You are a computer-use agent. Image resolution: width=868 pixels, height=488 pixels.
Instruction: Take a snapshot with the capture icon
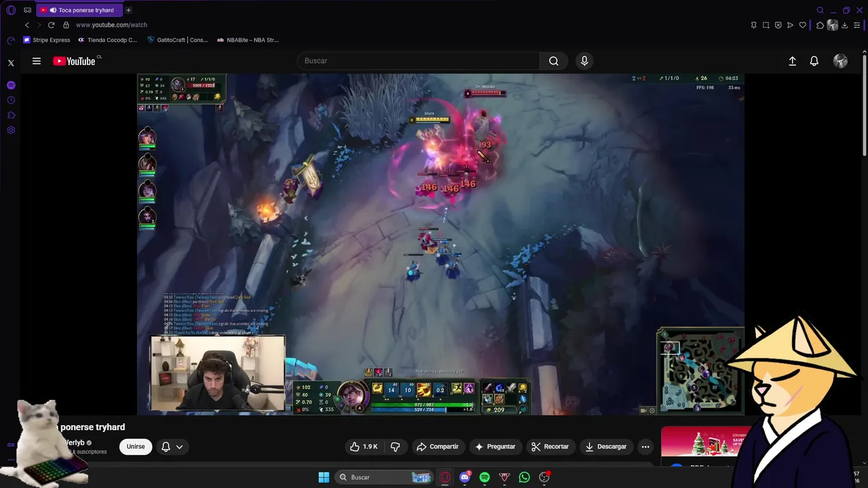pyautogui.click(x=766, y=25)
